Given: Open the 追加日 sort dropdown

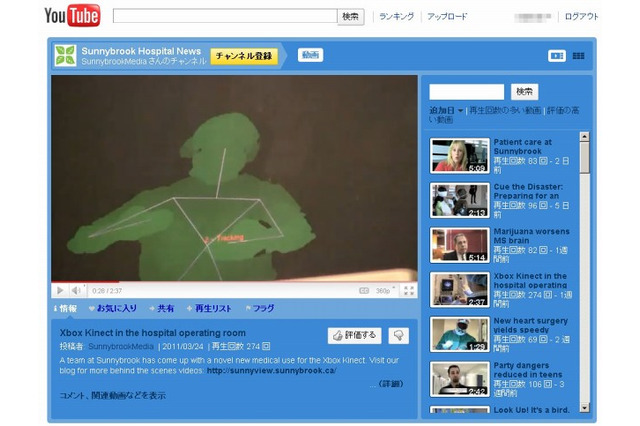Looking at the screenshot, I should (446, 110).
